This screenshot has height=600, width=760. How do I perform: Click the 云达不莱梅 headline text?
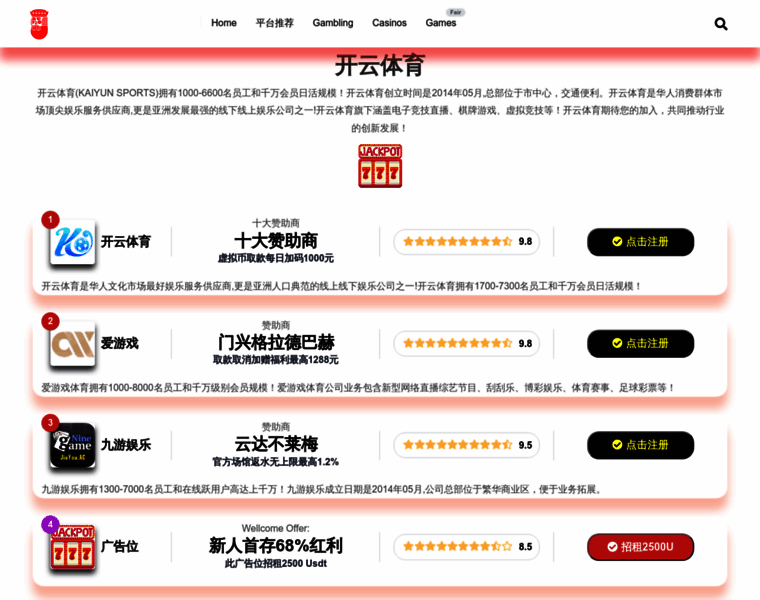(276, 444)
